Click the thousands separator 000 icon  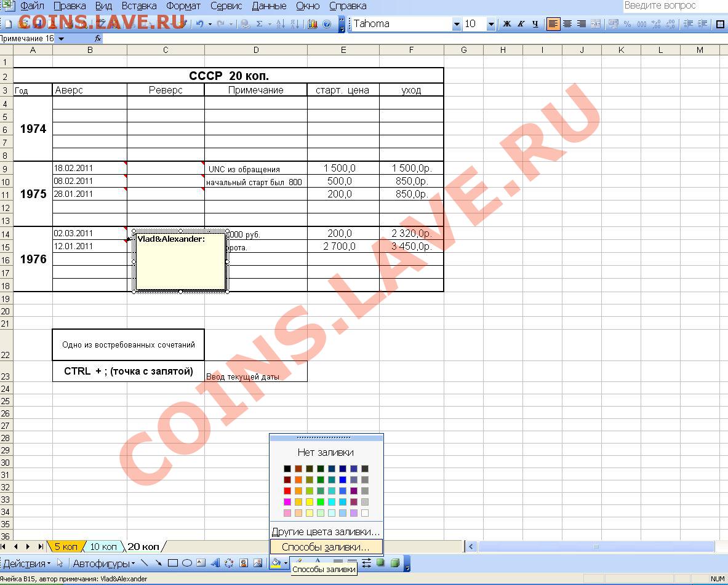(x=642, y=24)
